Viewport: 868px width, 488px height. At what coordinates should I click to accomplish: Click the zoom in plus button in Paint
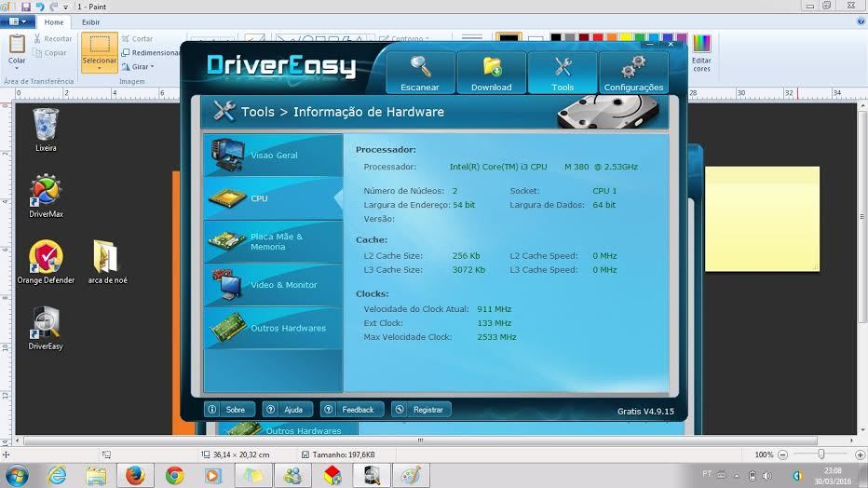click(x=860, y=454)
